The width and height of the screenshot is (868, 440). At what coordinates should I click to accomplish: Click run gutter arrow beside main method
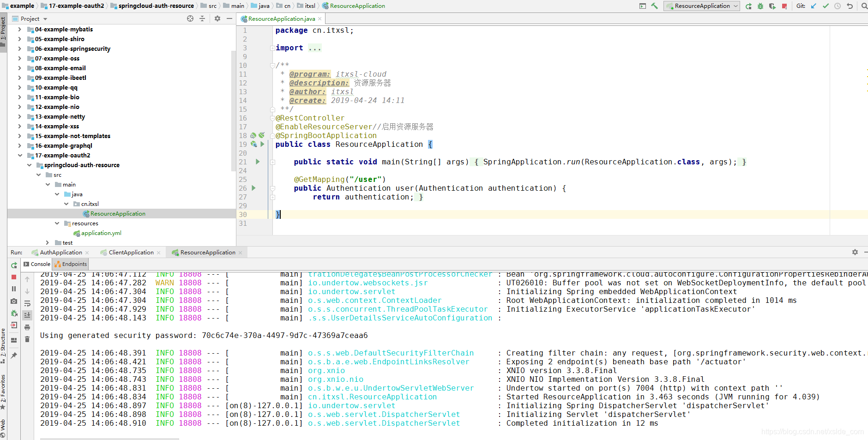coord(258,162)
